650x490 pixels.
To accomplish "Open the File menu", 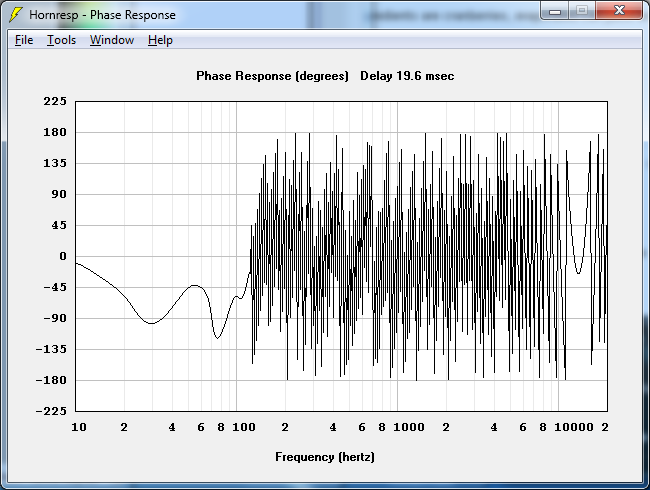I will click(24, 40).
